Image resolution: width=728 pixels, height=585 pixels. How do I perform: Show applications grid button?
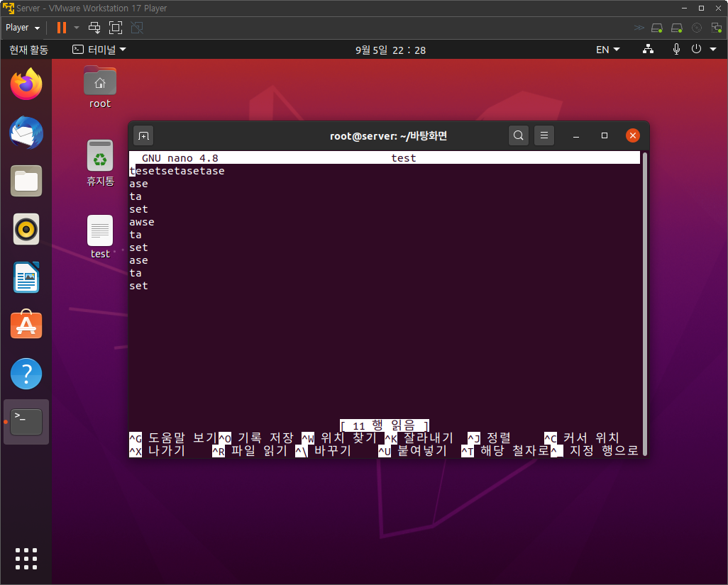click(26, 559)
